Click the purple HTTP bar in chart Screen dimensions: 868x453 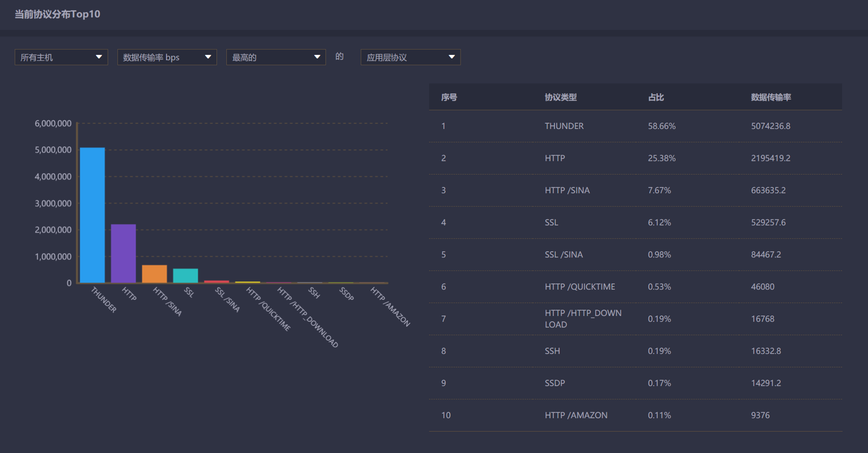[123, 253]
